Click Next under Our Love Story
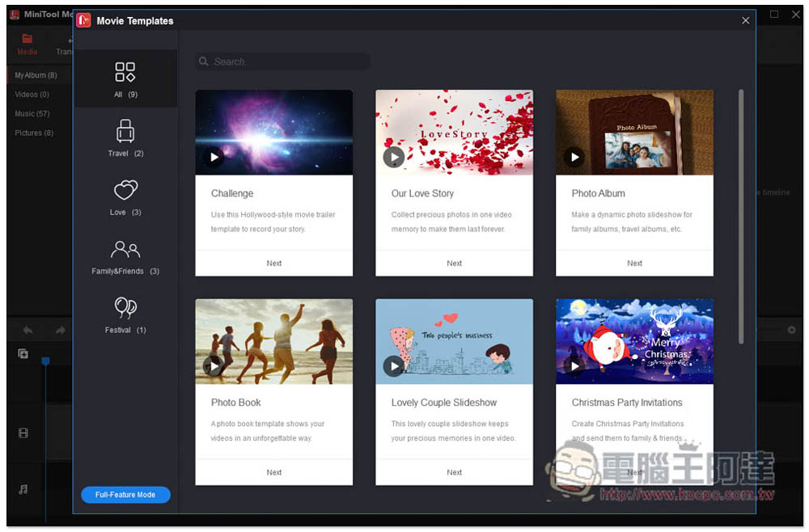 [x=454, y=263]
